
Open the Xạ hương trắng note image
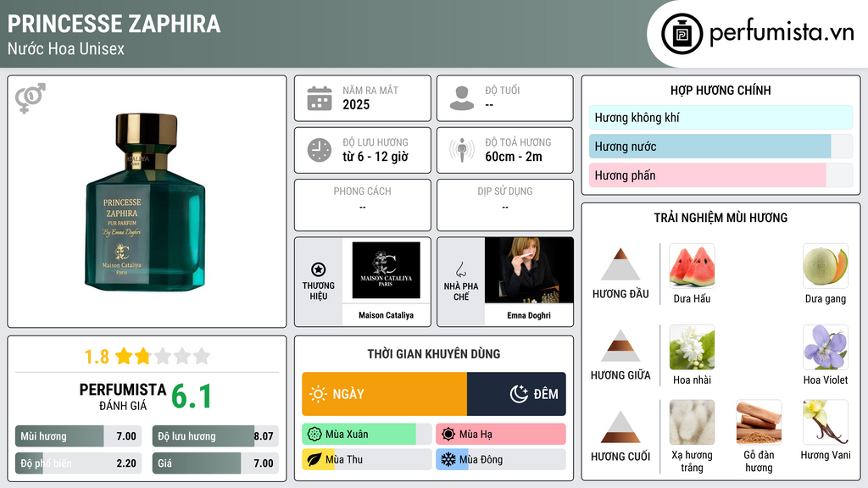coord(692,423)
